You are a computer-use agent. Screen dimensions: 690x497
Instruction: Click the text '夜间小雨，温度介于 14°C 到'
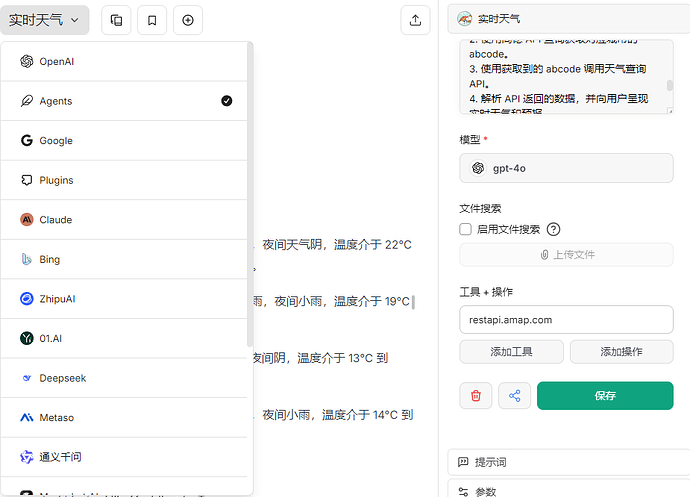[338, 415]
